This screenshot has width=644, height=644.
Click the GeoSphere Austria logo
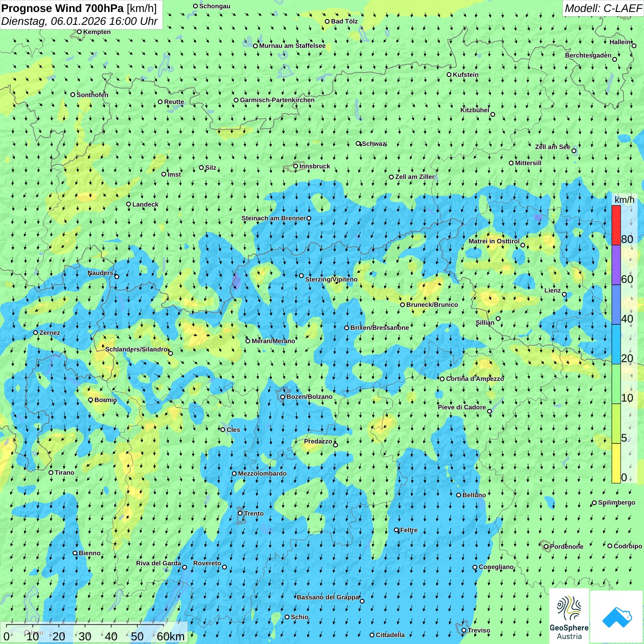[569, 616]
